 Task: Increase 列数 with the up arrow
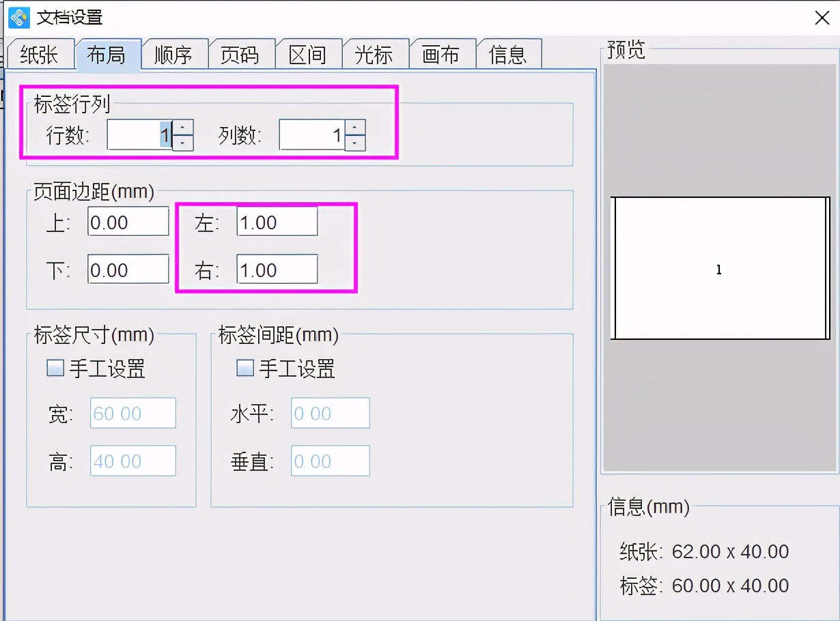pyautogui.click(x=355, y=128)
